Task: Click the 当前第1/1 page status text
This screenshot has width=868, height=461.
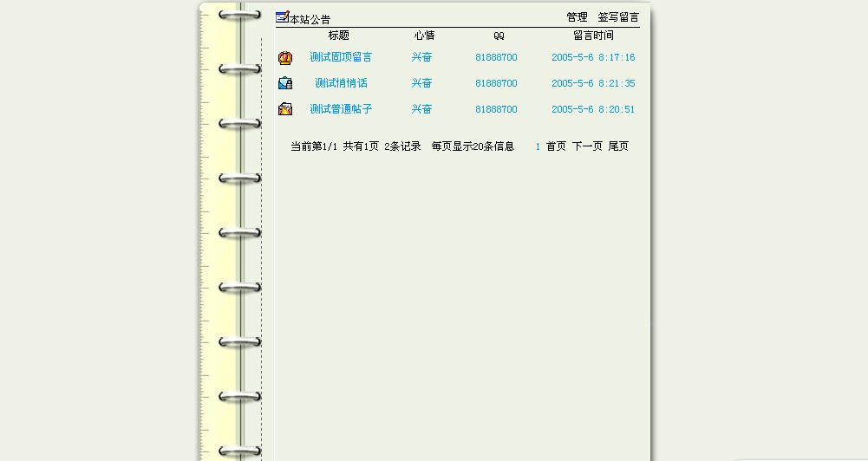Action: [314, 146]
